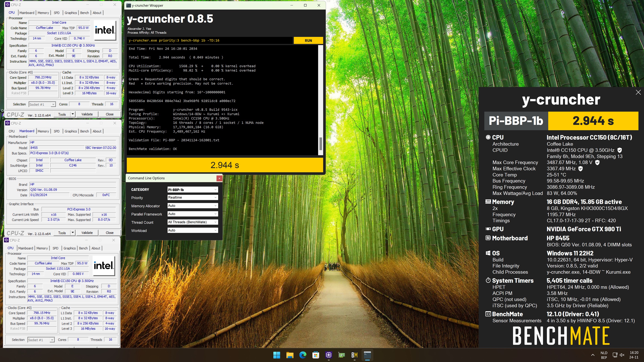Viewport: 644px width, 362px height.
Task: Open Graphics tab in middle CPU-Z window
Action: coord(71,131)
